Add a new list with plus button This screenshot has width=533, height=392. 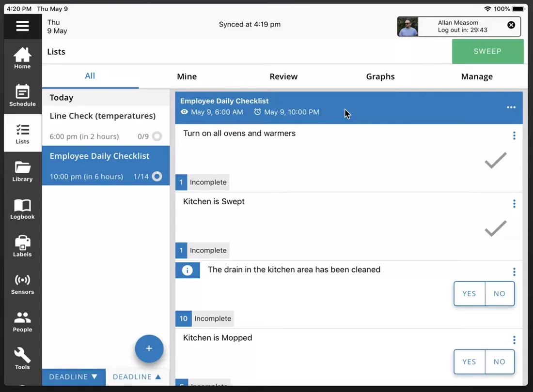point(149,348)
